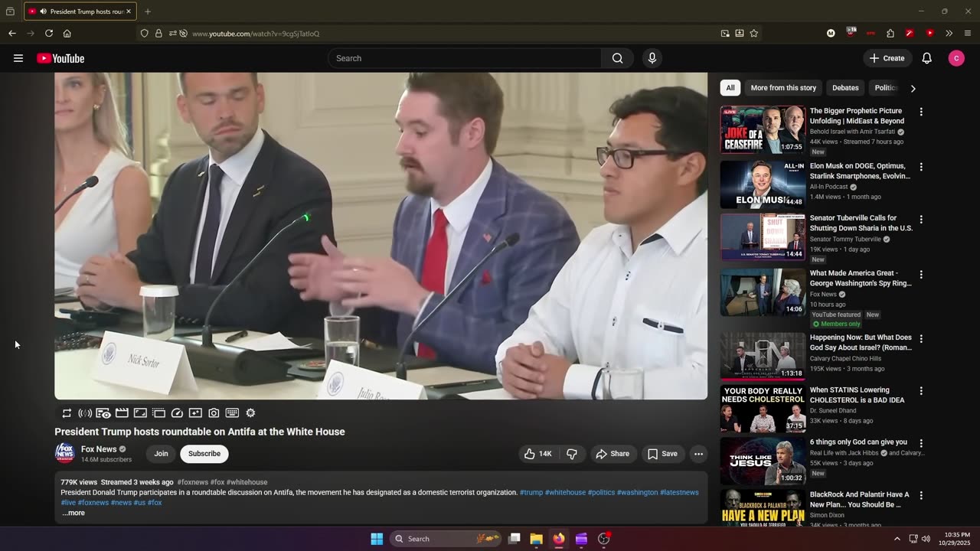Image resolution: width=980 pixels, height=551 pixels.
Task: Open the taskbar volume control icon
Action: 926,539
